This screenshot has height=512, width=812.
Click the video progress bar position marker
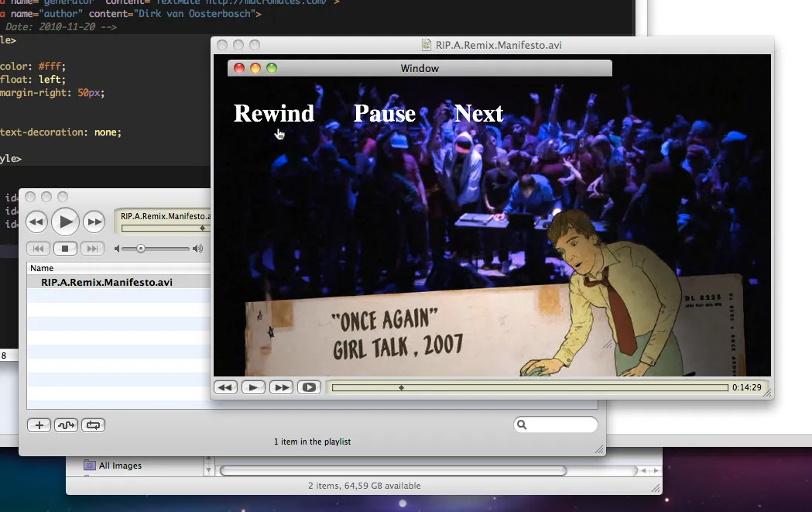(401, 387)
